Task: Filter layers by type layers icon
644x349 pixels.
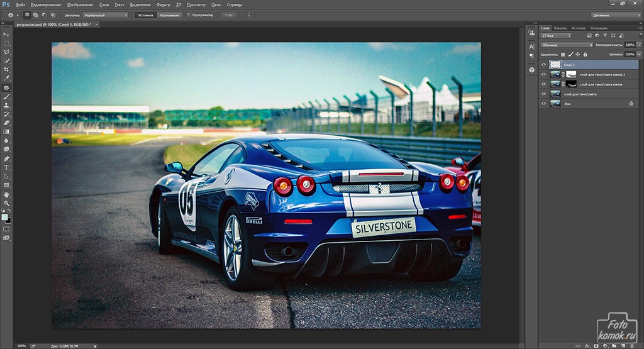Action: click(605, 36)
